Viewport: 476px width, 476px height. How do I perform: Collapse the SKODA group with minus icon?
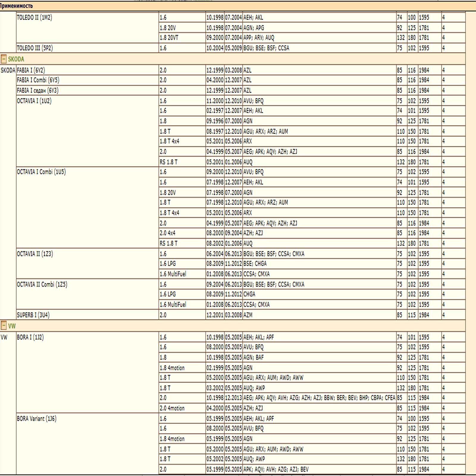[4, 59]
